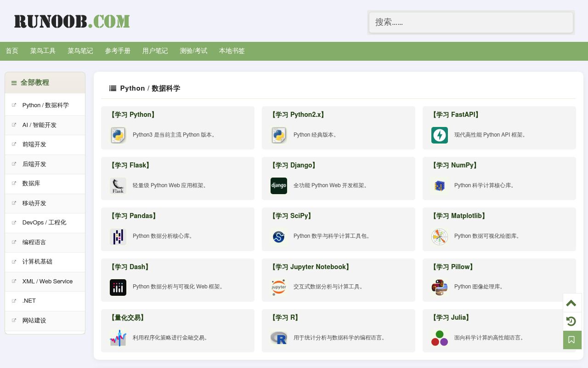This screenshot has width=588, height=368.
Task: Click the back-to-top arrow icon
Action: tap(572, 303)
